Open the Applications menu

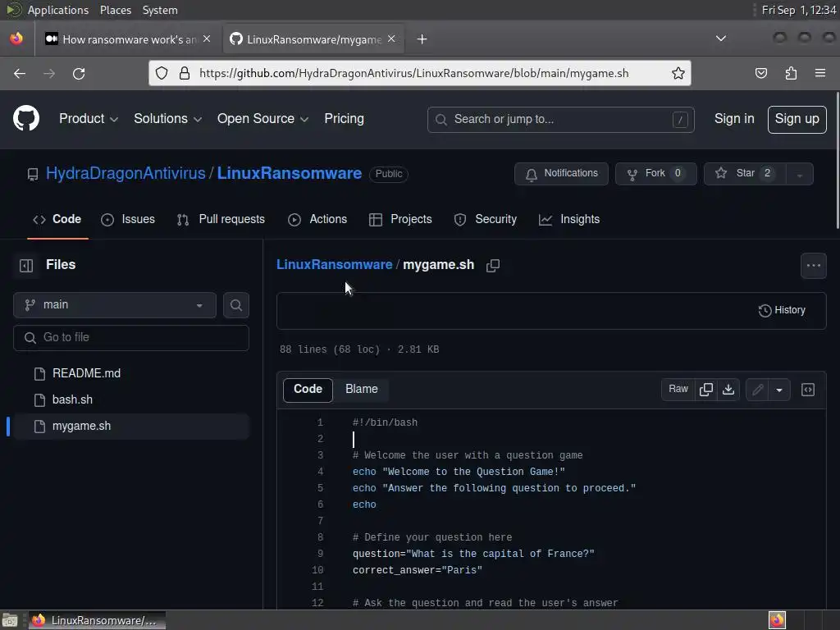click(x=58, y=10)
